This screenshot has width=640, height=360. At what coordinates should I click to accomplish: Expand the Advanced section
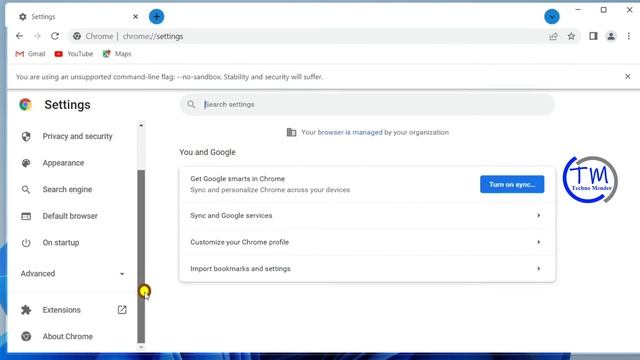(x=73, y=273)
